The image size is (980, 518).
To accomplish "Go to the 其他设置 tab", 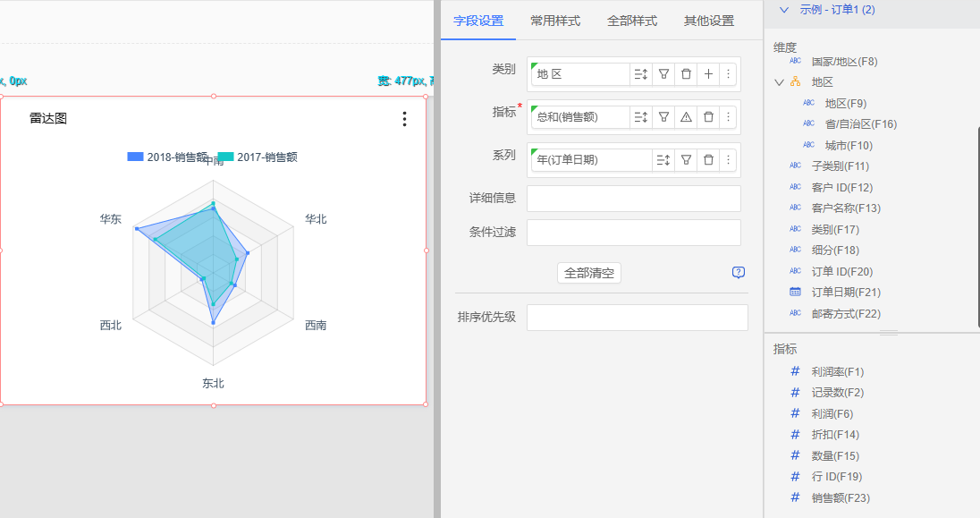I will pyautogui.click(x=708, y=21).
